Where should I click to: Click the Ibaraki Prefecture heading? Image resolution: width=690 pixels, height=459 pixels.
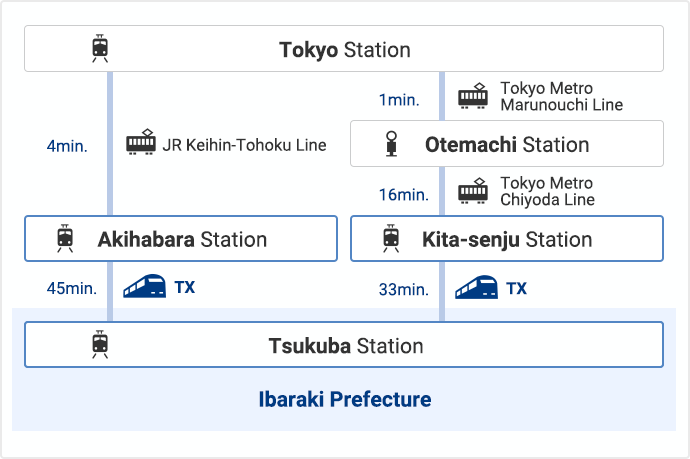345,400
